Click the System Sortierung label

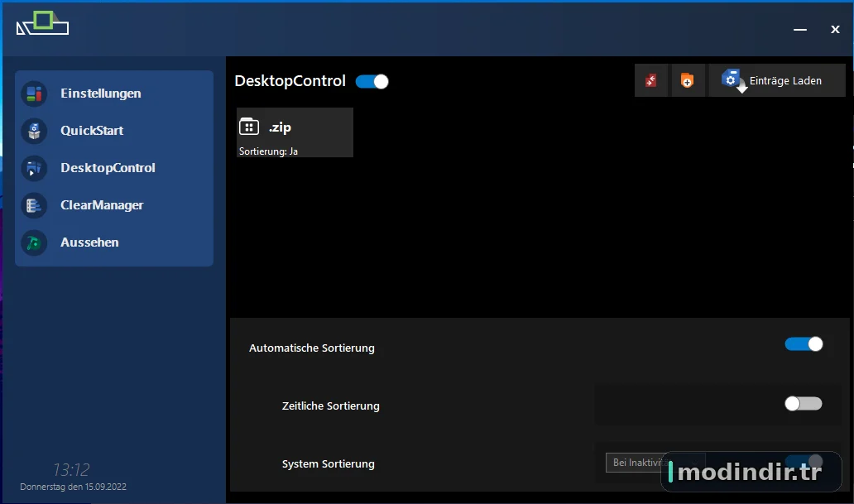pyautogui.click(x=328, y=464)
